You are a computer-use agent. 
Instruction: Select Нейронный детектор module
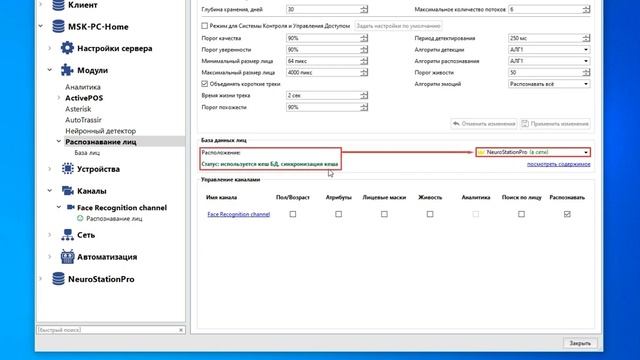(x=100, y=131)
